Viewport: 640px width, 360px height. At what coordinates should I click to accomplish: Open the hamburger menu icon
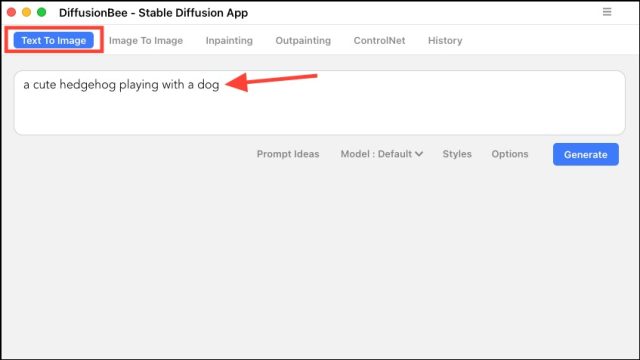click(607, 12)
